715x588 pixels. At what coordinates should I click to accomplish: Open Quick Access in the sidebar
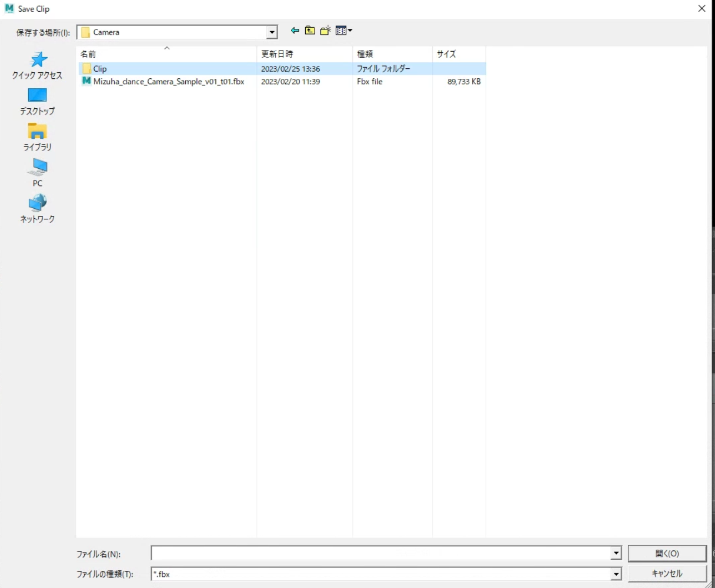(38, 65)
